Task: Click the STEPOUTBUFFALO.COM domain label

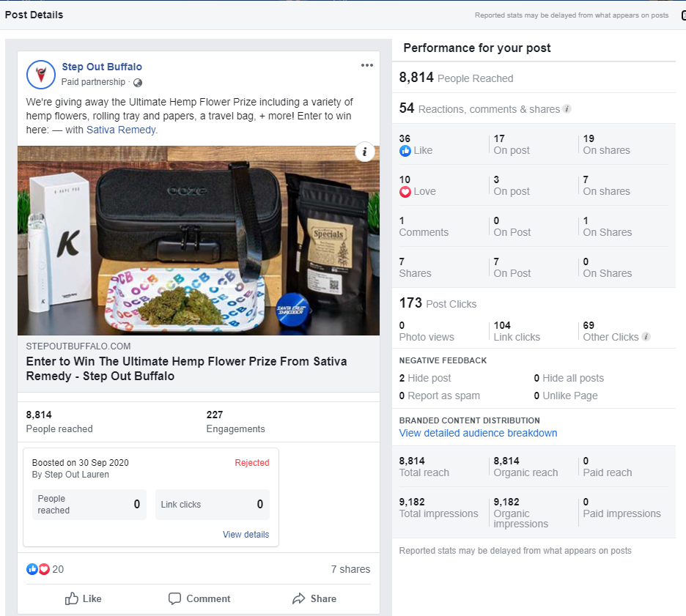Action: (78, 346)
